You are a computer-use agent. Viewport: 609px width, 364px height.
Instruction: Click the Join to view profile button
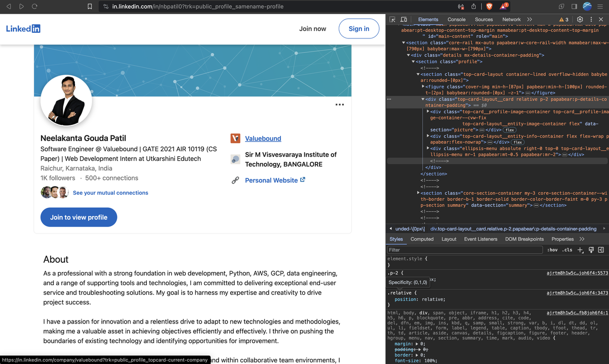click(78, 217)
